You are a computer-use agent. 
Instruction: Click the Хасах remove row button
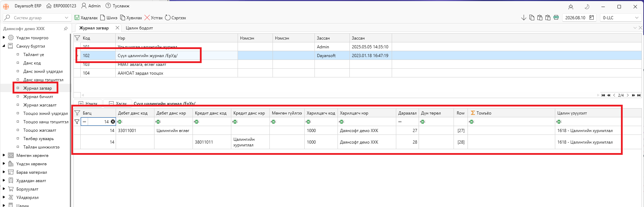[118, 104]
